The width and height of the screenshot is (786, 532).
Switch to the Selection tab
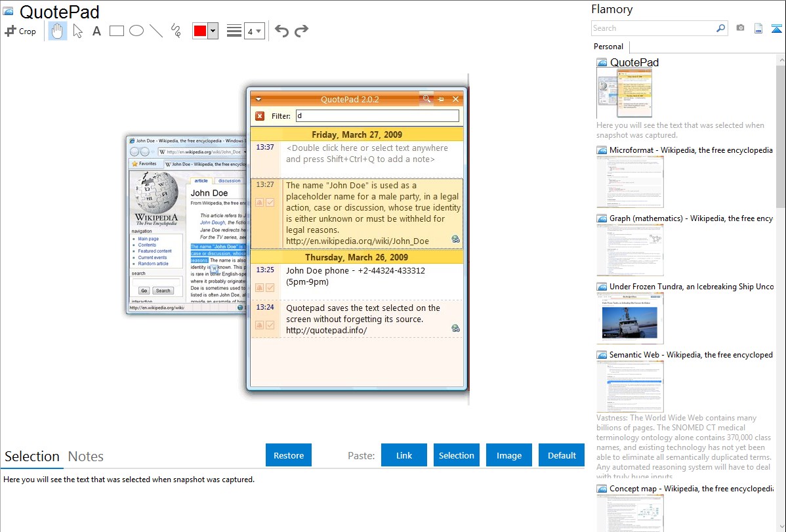click(32, 457)
